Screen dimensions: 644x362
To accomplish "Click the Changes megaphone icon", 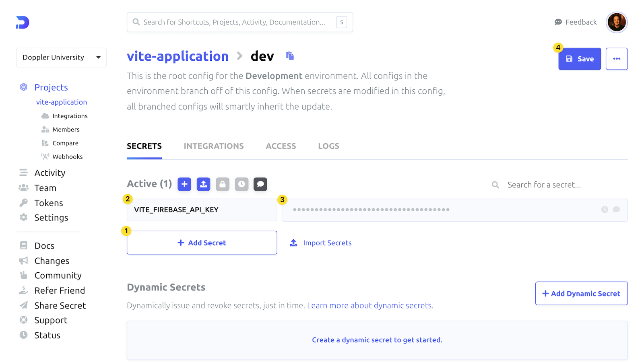I will (x=23, y=261).
